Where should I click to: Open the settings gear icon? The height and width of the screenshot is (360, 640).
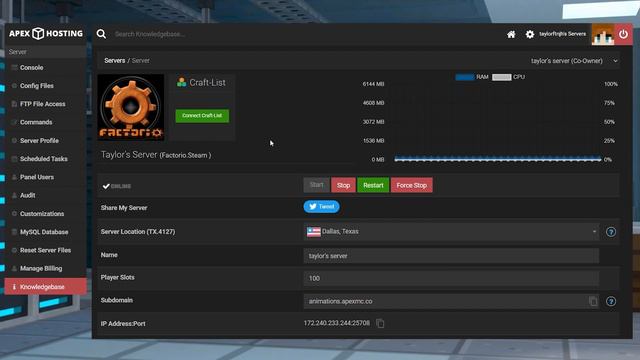(x=530, y=34)
